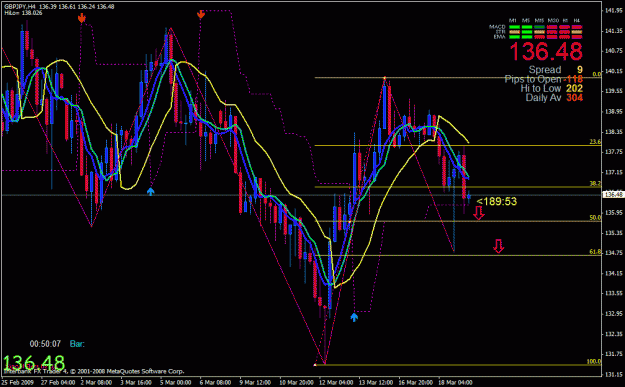Image resolution: width=625 pixels, height=387 pixels.
Task: Click the 18 Mar 04:00 time label
Action: point(455,382)
